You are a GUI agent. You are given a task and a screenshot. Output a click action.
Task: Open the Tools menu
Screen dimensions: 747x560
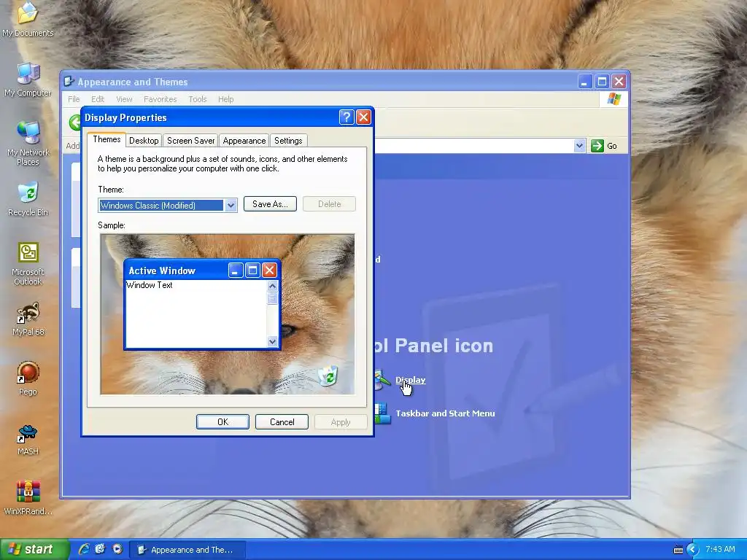[x=197, y=99]
